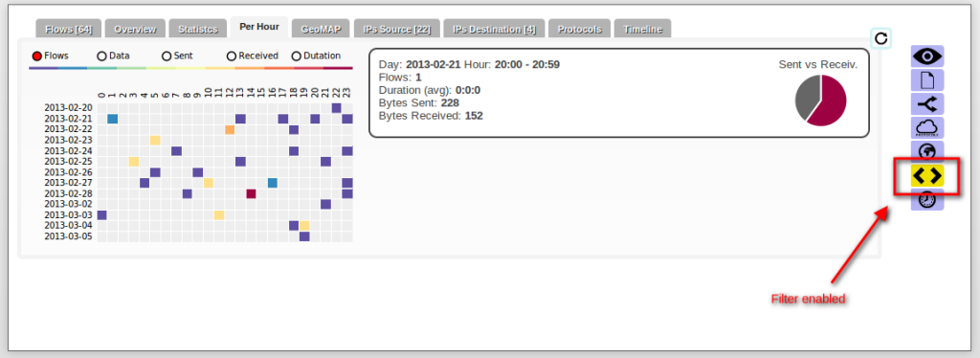Click the purple cell on 2013-02-24 hour 18
The image size is (980, 358).
pos(294,150)
